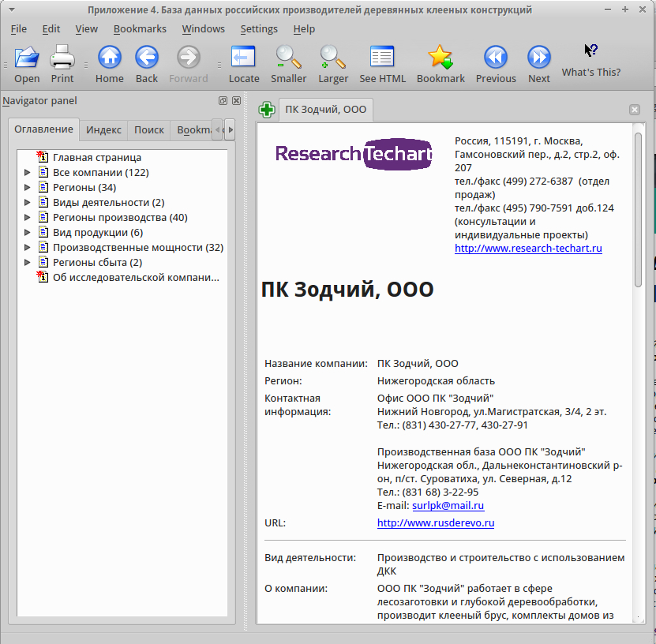Expand the Производственные мощности (32) node
Screen dimensions: 656x644
[x=27, y=248]
